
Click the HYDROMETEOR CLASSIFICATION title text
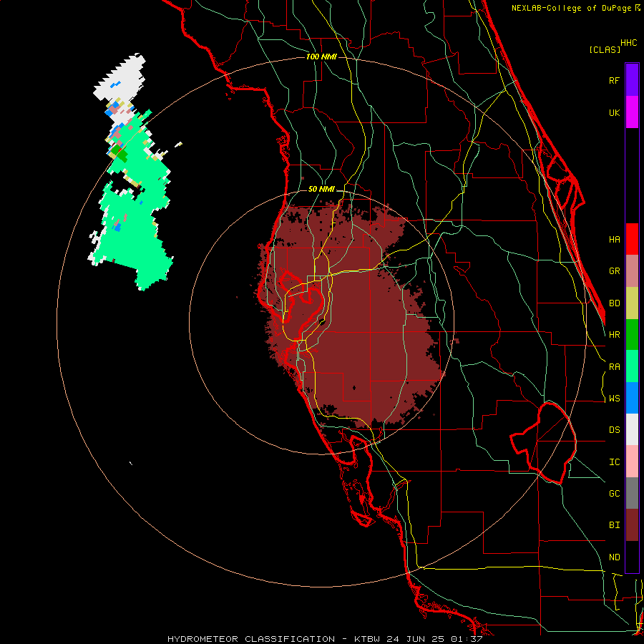(251, 639)
